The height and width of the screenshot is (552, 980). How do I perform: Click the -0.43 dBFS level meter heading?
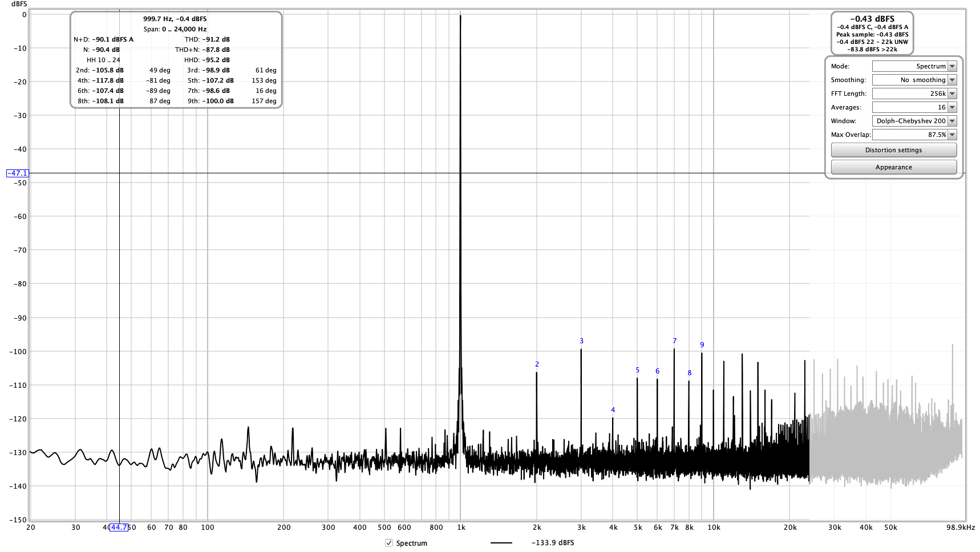[x=872, y=19]
